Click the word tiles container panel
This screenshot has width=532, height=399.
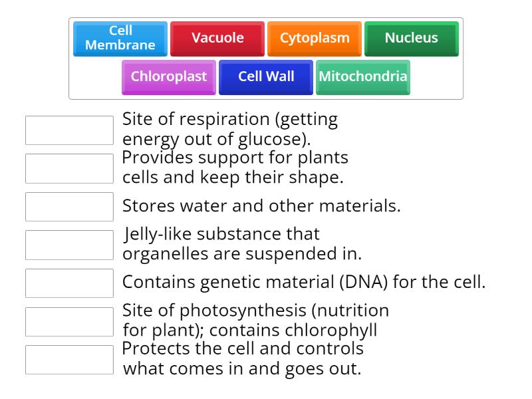(x=266, y=57)
